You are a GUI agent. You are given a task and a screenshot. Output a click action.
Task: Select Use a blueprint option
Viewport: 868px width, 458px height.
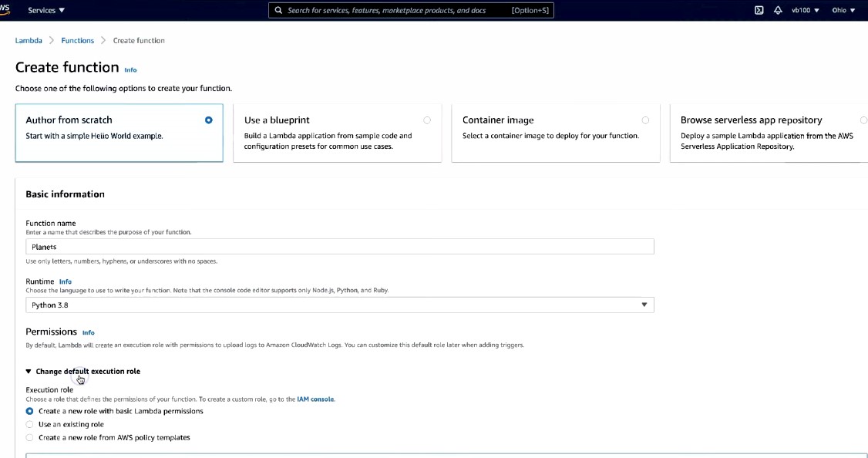[x=337, y=133]
